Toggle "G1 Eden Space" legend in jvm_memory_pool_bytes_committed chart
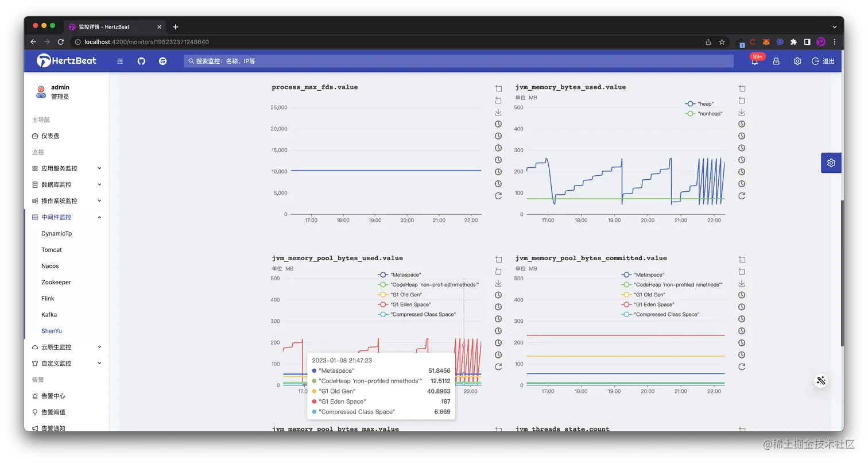Image resolution: width=868 pixels, height=463 pixels. tap(648, 304)
